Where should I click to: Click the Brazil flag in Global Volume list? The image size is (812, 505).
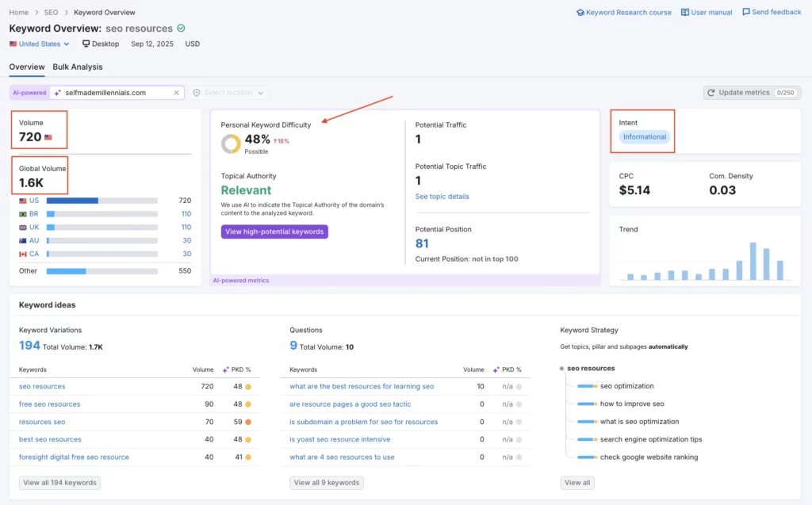click(x=21, y=214)
